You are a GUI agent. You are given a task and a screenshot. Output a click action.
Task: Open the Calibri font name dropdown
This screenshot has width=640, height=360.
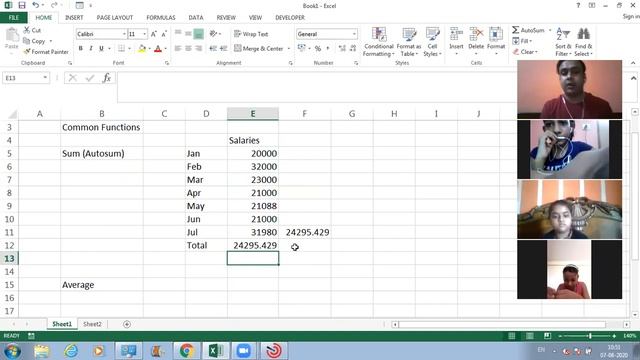124,34
